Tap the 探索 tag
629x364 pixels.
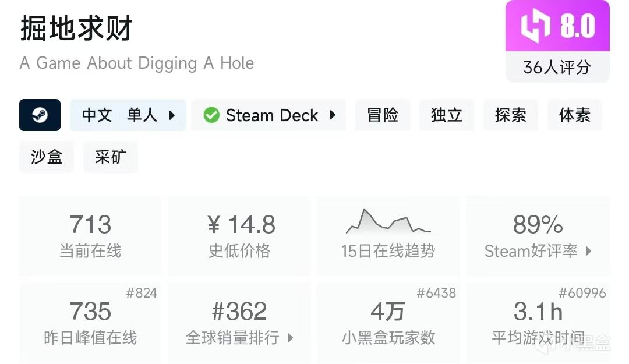pyautogui.click(x=511, y=115)
